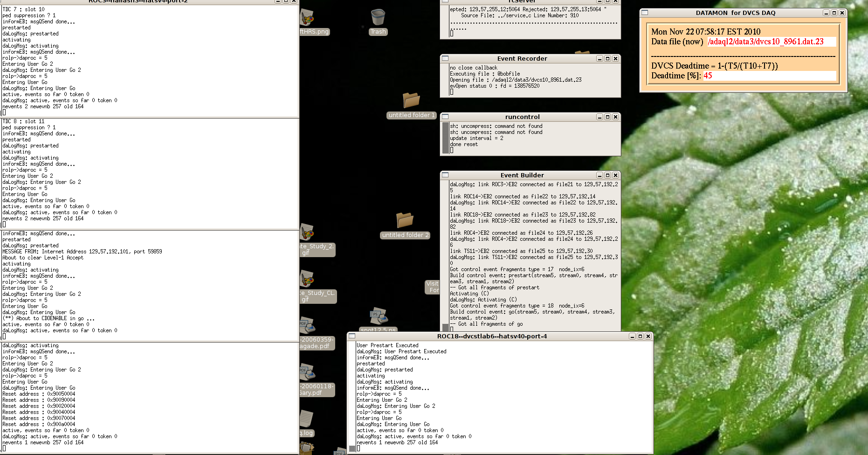868x455 pixels.
Task: Close the DATAMON for DVCS DAQ window
Action: coord(842,13)
